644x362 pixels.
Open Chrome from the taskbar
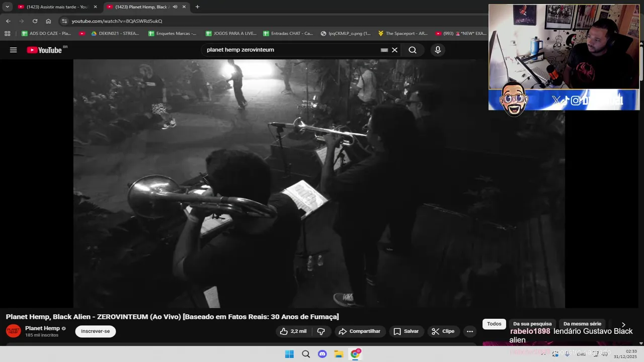[x=355, y=354]
